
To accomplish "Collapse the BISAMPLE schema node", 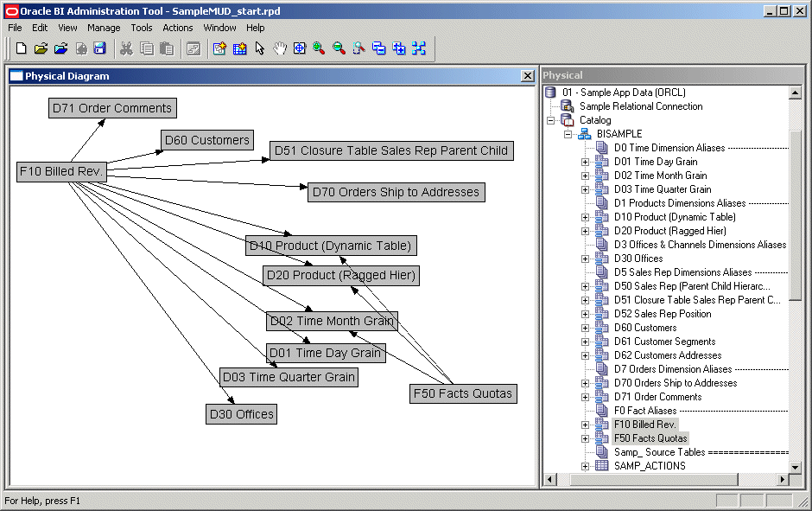I will [568, 134].
